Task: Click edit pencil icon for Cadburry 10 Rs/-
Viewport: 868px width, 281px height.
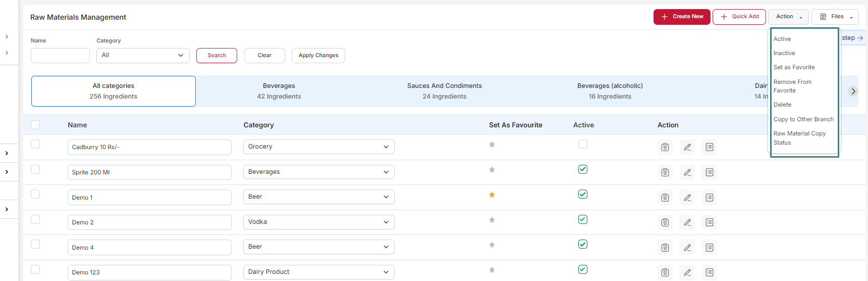Action: (x=687, y=147)
